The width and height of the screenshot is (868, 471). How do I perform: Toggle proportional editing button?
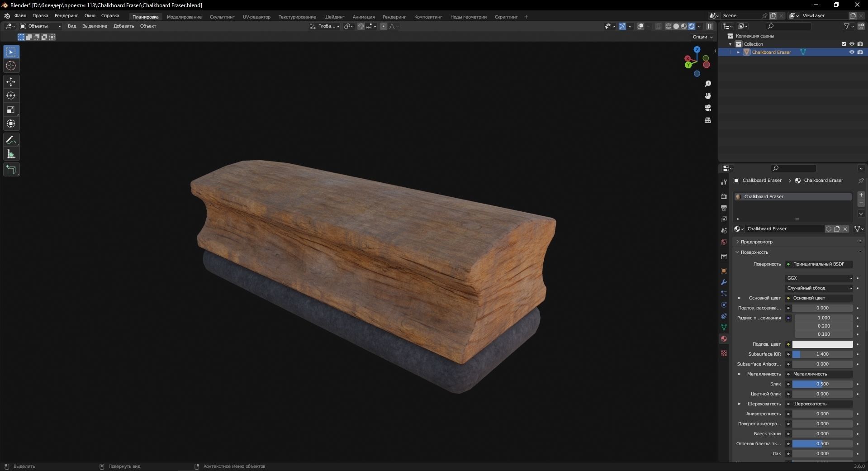[x=384, y=26]
